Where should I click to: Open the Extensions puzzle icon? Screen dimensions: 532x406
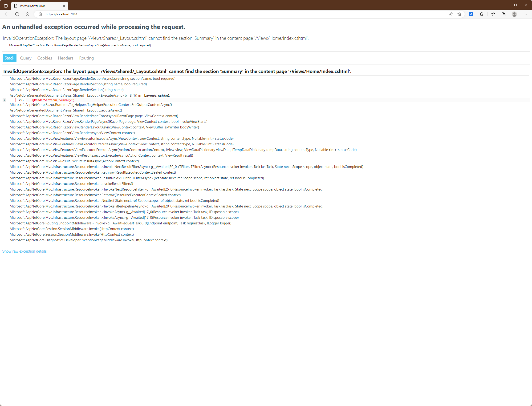click(x=481, y=14)
